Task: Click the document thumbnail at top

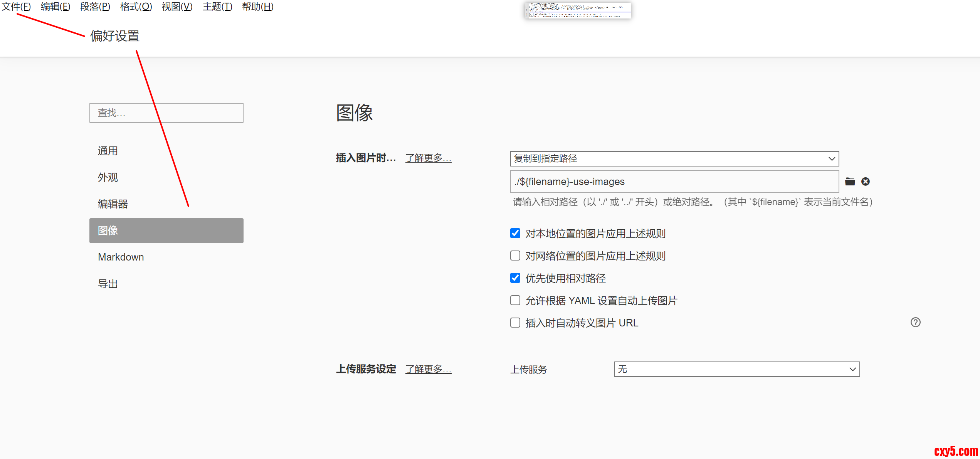Action: [x=577, y=10]
